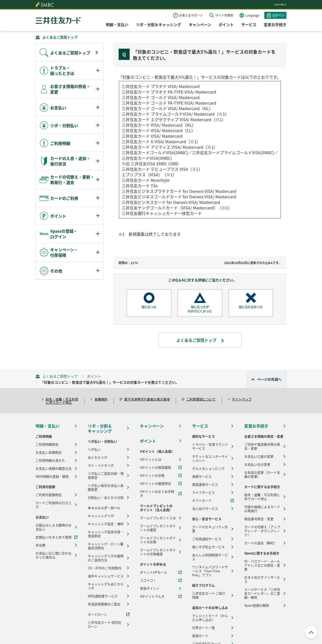Click 三井住友カード RevoStyle list entry
The width and height of the screenshot is (322, 644).
(x=146, y=180)
